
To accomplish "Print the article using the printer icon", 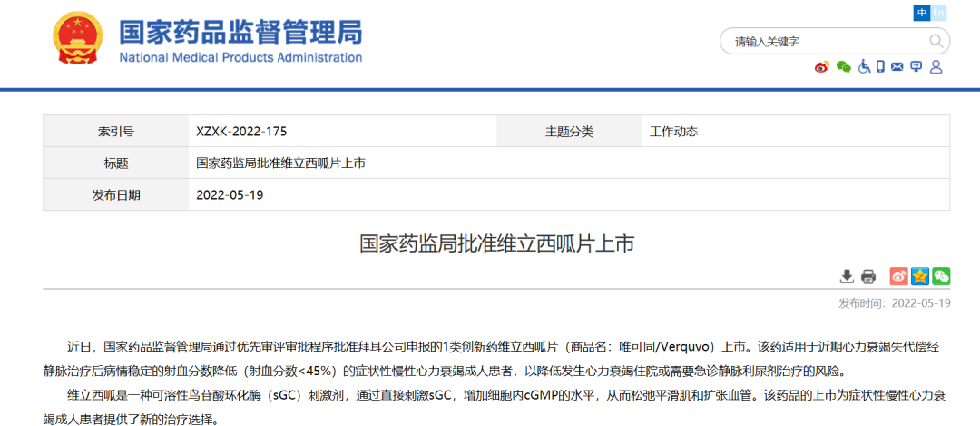I will 868,276.
